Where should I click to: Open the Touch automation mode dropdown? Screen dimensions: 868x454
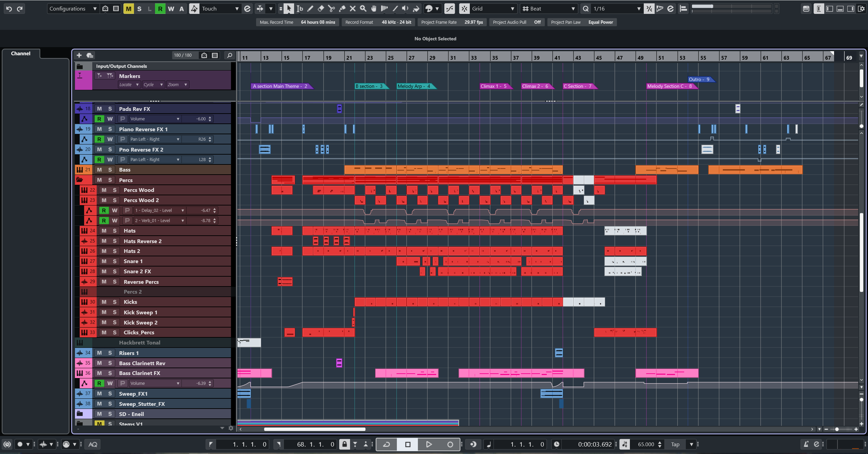coord(220,9)
